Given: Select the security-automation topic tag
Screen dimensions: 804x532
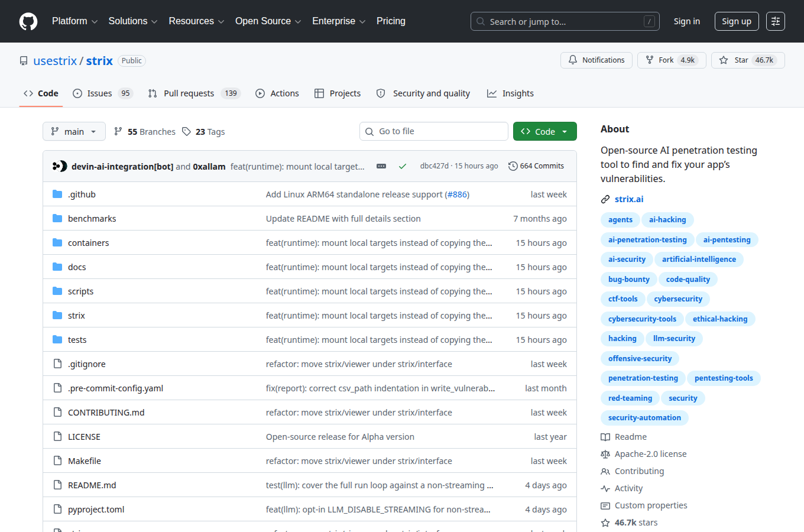Looking at the screenshot, I should coord(644,417).
